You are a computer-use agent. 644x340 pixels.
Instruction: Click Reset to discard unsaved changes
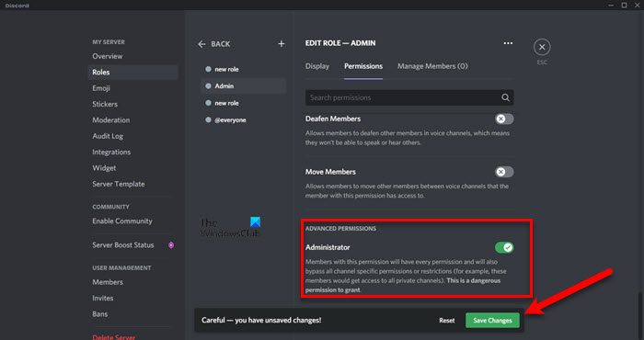447,321
